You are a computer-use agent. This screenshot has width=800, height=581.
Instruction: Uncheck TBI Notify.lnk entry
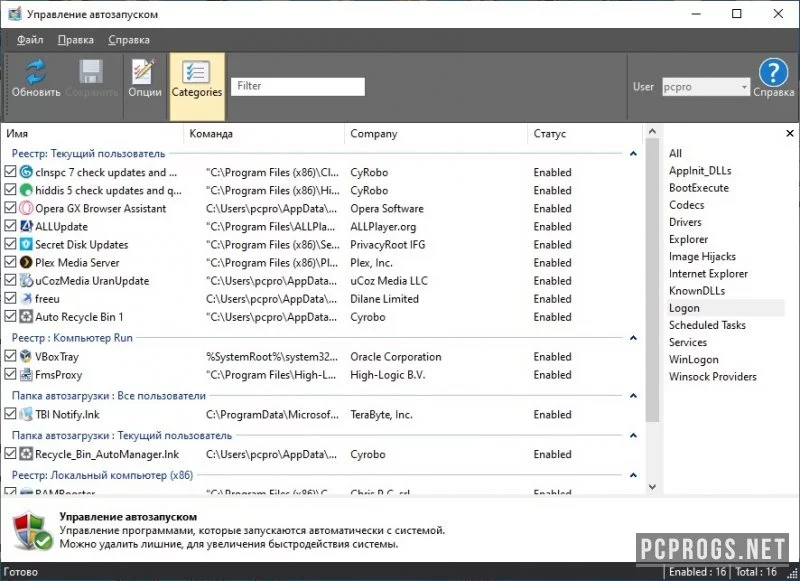10,414
